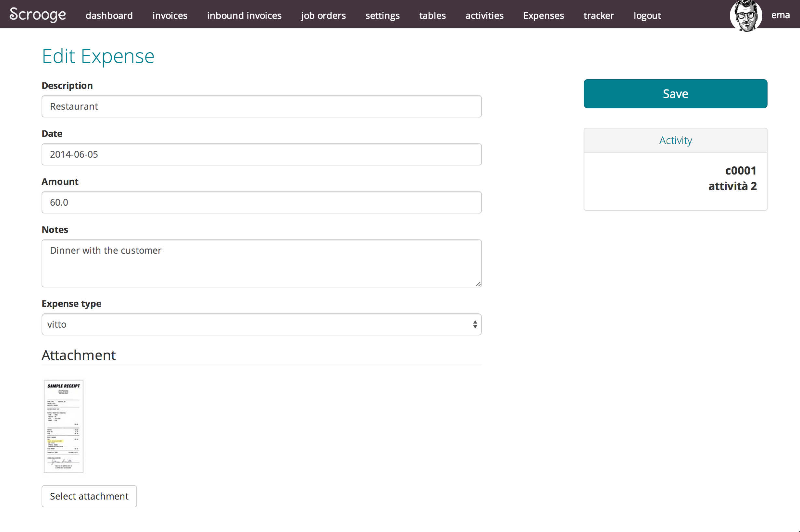The height and width of the screenshot is (532, 800).
Task: Go to Expenses in the navbar
Action: (x=543, y=16)
